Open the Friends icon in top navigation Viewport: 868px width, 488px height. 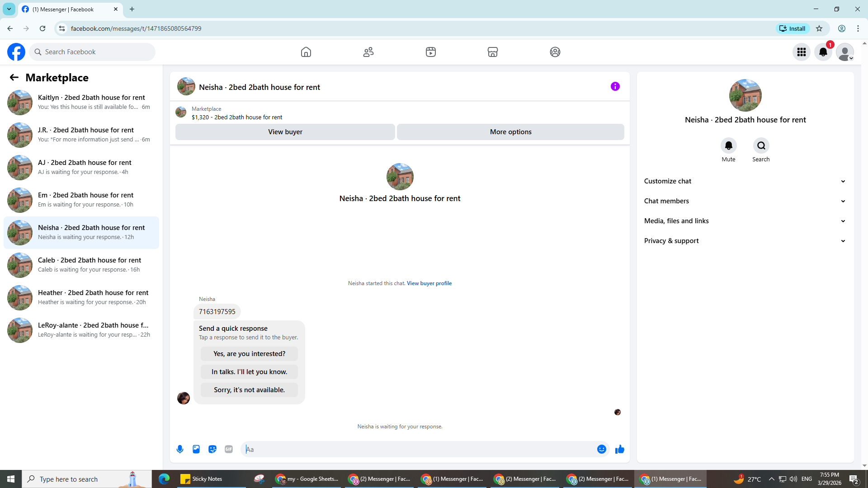coord(368,52)
